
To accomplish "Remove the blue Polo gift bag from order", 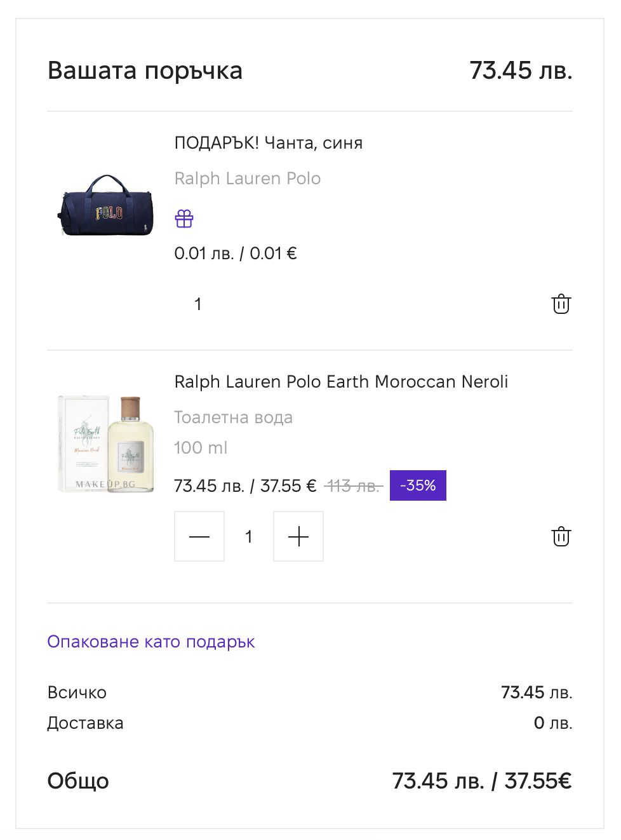I will [561, 304].
